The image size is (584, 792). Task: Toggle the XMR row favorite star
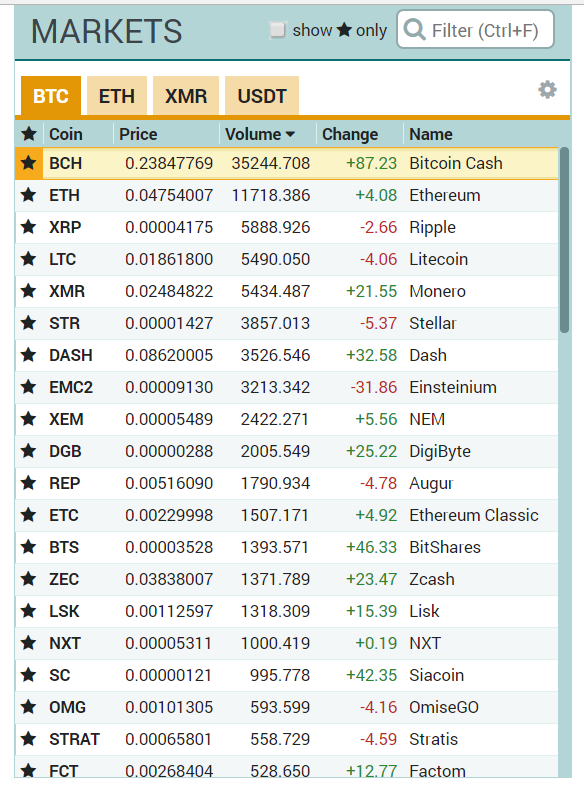click(x=29, y=291)
